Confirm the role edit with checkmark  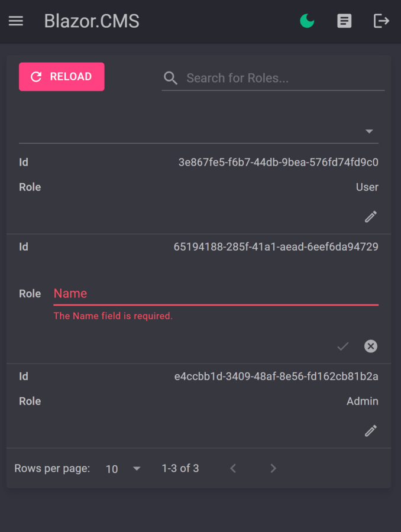(343, 346)
